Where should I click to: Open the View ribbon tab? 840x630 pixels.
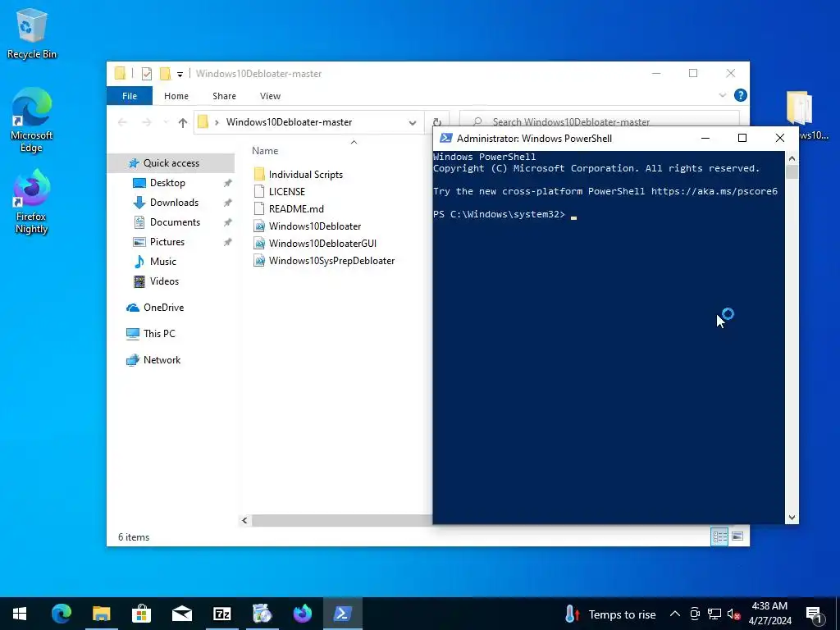click(x=270, y=96)
